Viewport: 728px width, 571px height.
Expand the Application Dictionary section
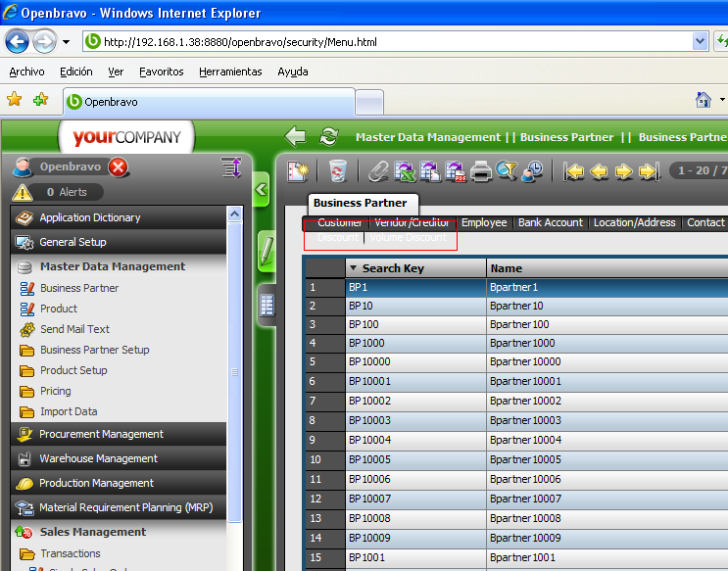pyautogui.click(x=119, y=217)
